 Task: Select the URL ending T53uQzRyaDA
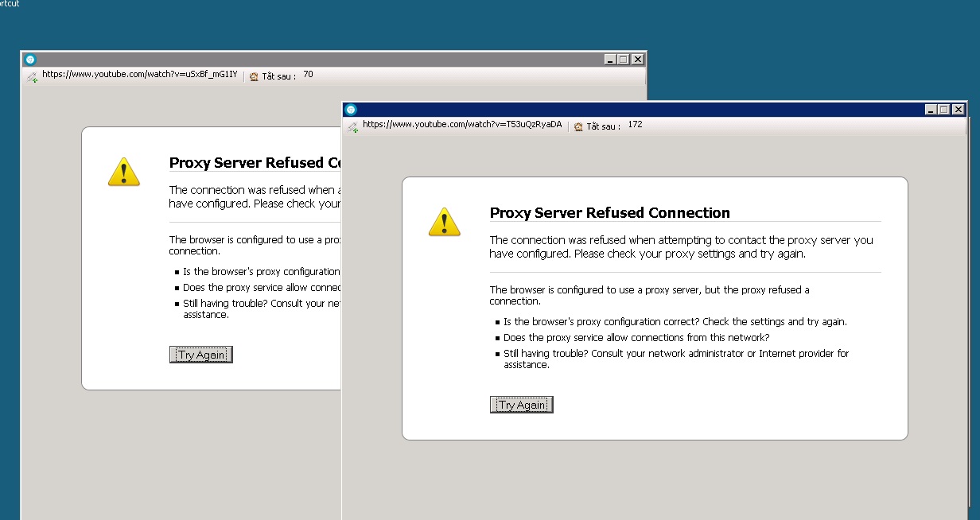coord(462,125)
